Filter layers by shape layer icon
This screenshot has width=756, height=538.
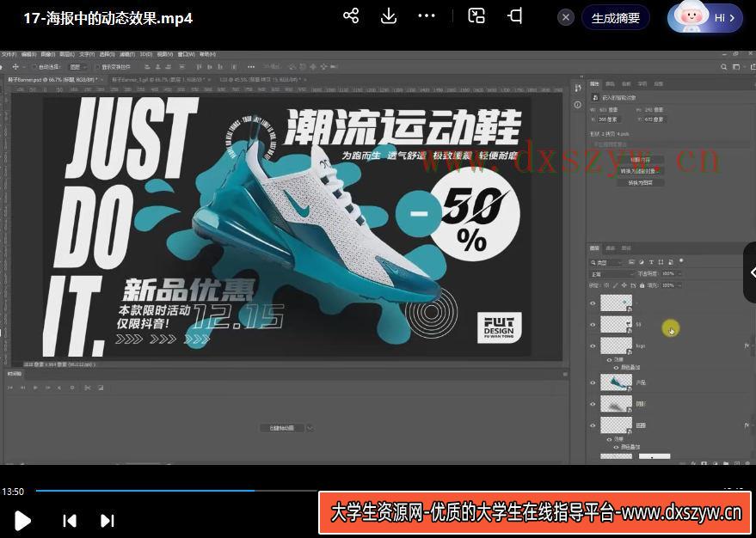coord(661,262)
